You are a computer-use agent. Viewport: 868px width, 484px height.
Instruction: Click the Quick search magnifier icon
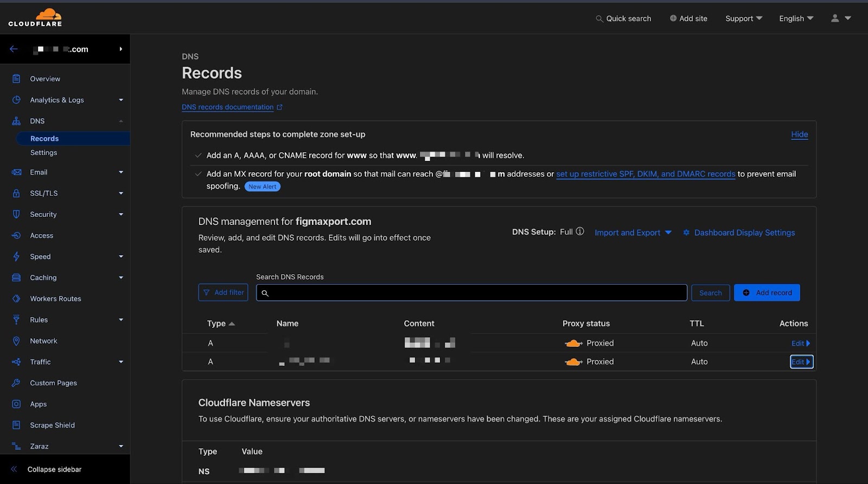[599, 18]
